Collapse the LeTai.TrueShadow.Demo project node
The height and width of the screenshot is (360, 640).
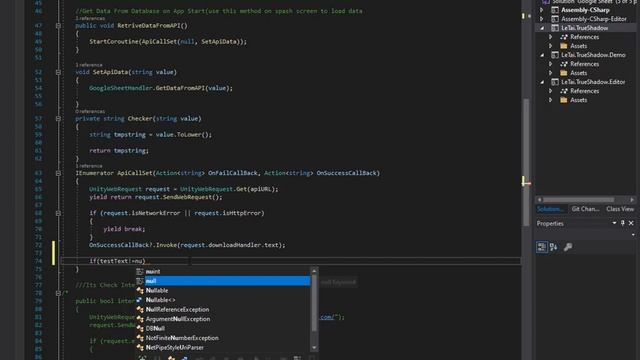click(x=542, y=55)
